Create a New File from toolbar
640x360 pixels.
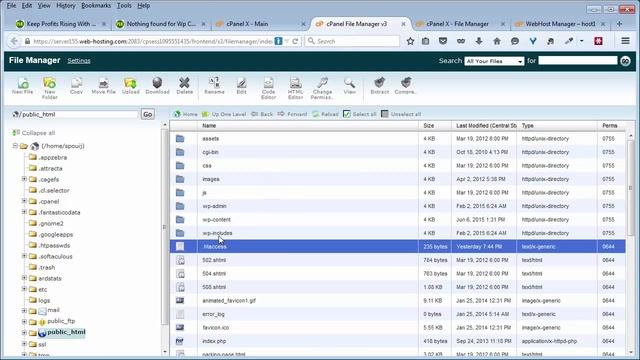pyautogui.click(x=22, y=86)
